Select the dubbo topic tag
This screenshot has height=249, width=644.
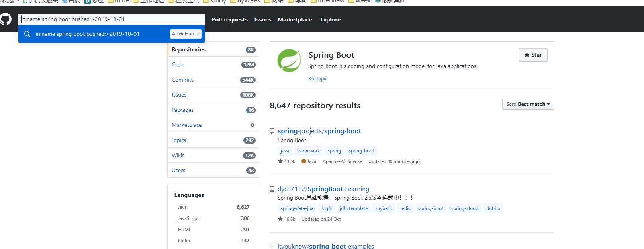tap(493, 208)
